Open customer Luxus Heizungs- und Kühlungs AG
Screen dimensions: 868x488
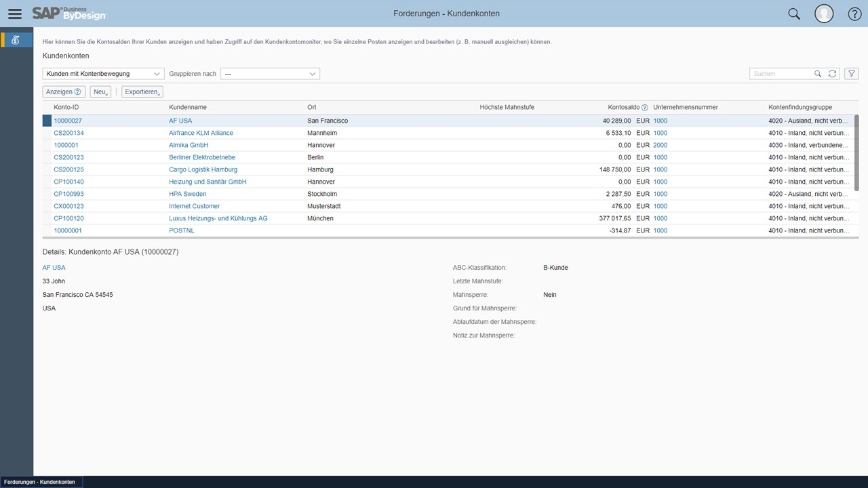pos(218,218)
